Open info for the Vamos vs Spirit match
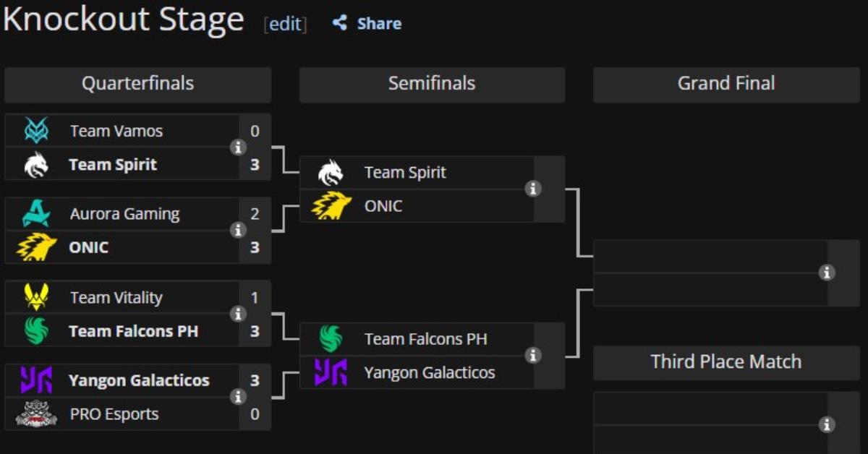Screen dimensions: 868x454 click(238, 147)
